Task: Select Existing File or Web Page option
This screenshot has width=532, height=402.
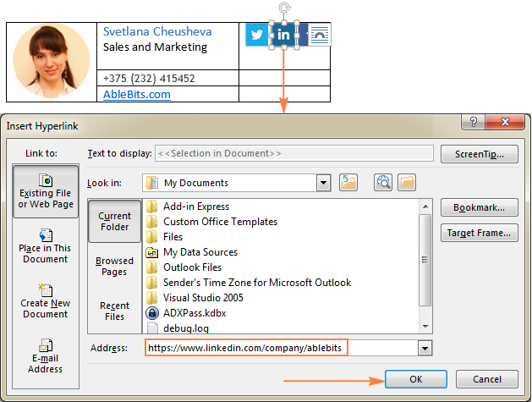Action: 47,192
